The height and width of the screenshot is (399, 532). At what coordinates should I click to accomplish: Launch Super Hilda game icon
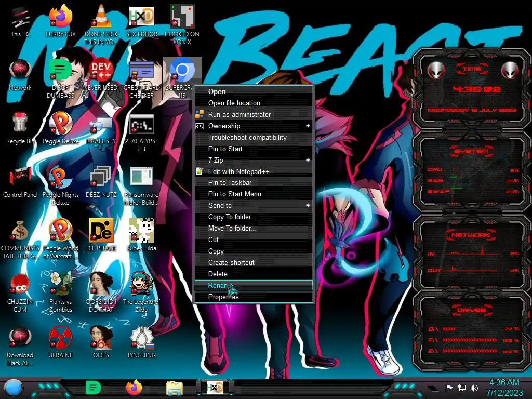[x=142, y=235]
